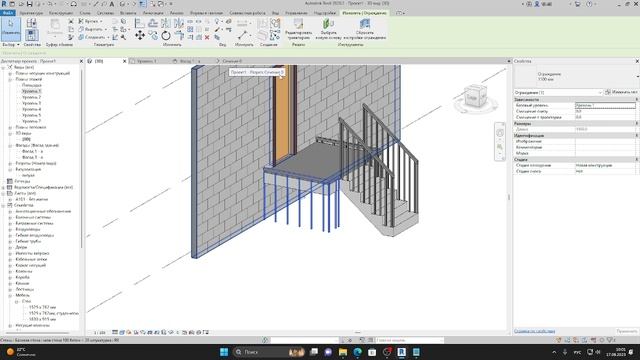
Task: Open the Revit application menu R icon
Action: click(4, 4)
